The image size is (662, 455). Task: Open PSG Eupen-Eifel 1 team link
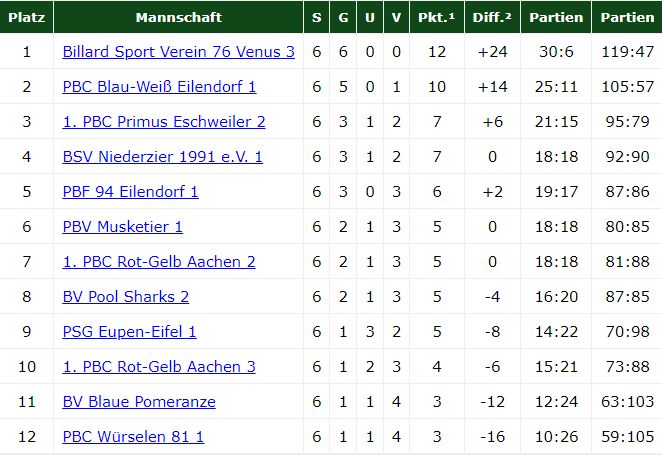(x=129, y=332)
